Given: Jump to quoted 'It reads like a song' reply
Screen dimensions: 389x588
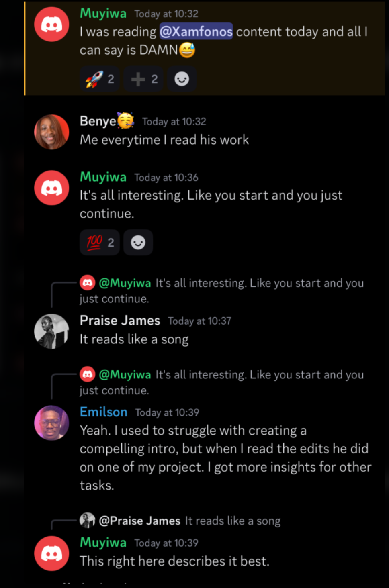Looking at the screenshot, I should (233, 521).
